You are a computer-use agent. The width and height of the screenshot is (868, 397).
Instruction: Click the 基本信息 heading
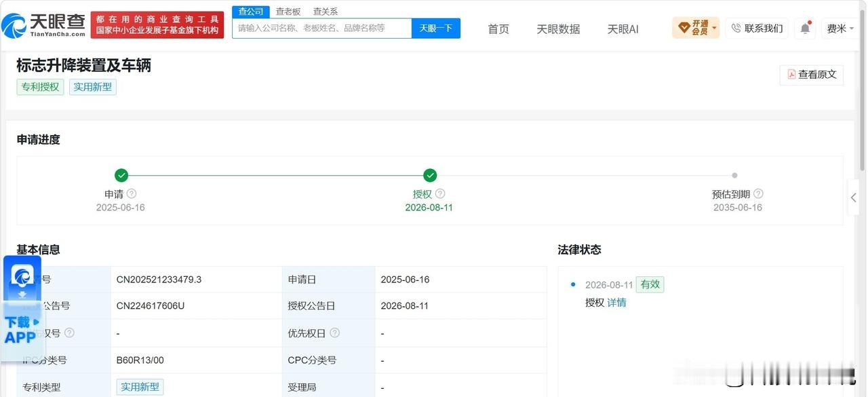(38, 250)
